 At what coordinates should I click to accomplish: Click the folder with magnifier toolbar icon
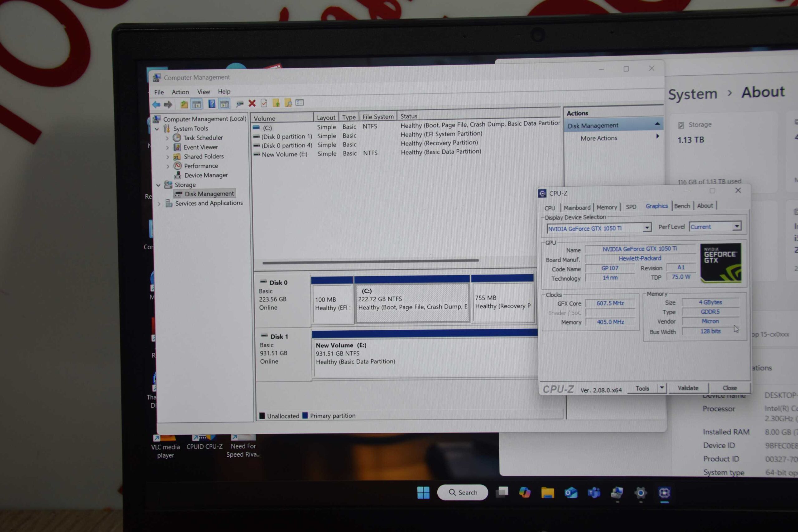tap(288, 103)
